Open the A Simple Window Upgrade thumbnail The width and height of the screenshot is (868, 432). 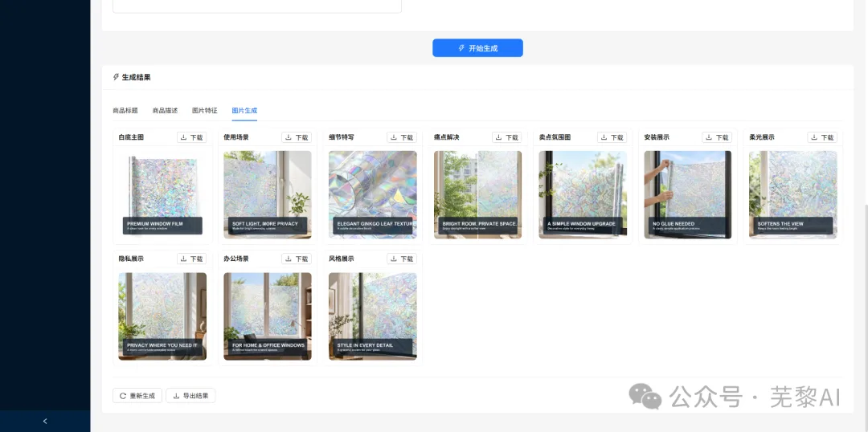(x=583, y=194)
